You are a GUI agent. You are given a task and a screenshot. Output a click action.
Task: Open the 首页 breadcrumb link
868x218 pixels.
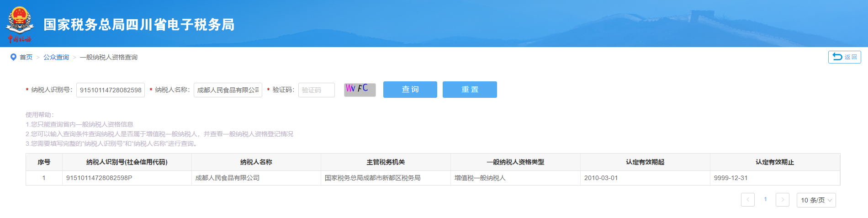pos(26,57)
